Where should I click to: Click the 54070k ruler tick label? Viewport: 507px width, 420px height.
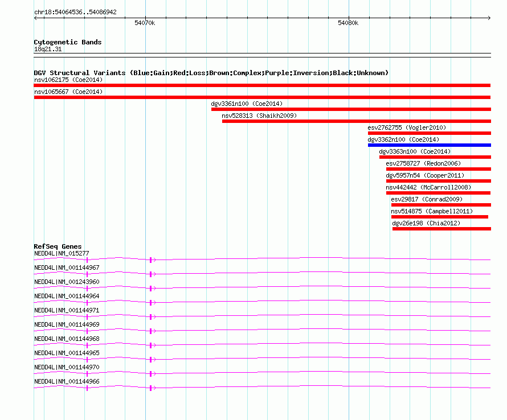tap(145, 23)
